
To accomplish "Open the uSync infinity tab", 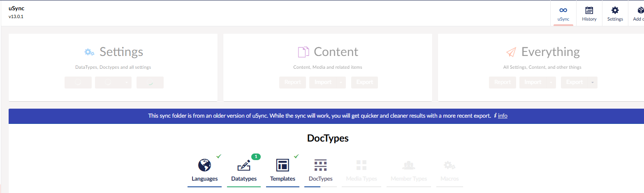I will (563, 14).
